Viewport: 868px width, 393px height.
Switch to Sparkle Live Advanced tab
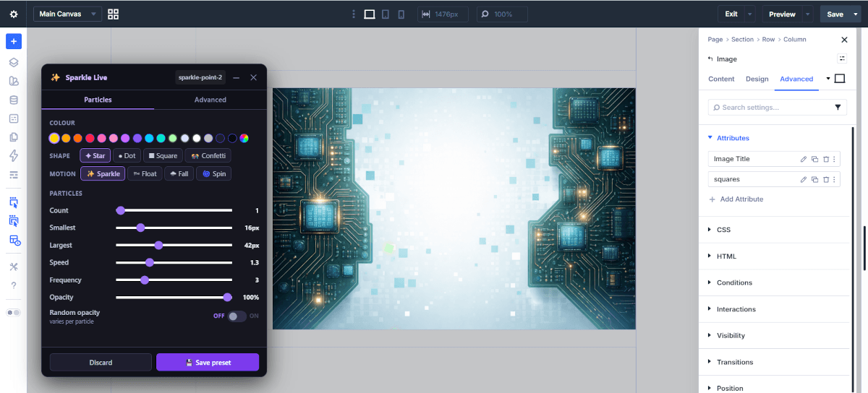(210, 100)
